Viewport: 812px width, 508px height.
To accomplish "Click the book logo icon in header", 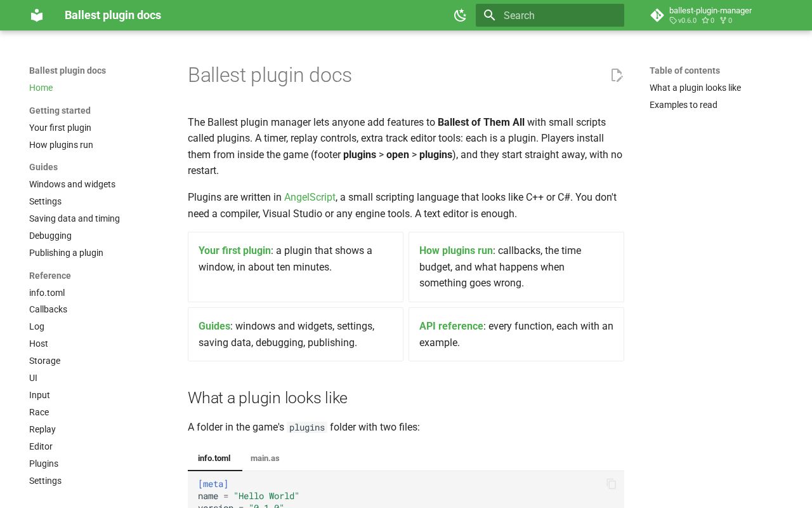I will point(37,15).
